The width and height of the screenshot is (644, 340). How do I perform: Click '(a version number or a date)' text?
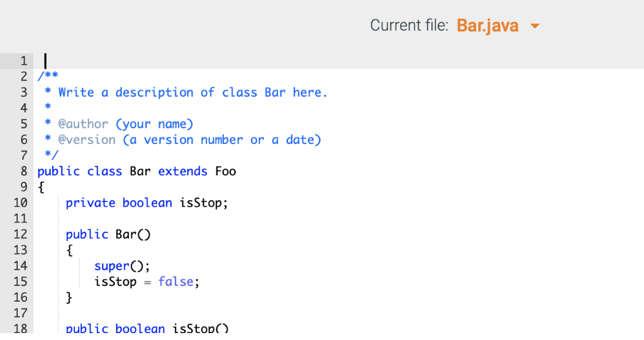222,140
